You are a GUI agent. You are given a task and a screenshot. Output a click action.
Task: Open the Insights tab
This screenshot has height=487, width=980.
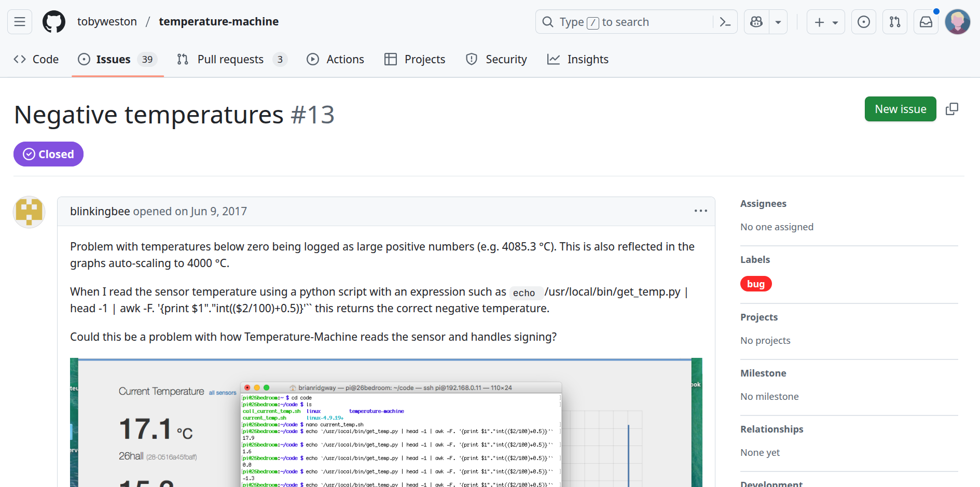click(578, 60)
